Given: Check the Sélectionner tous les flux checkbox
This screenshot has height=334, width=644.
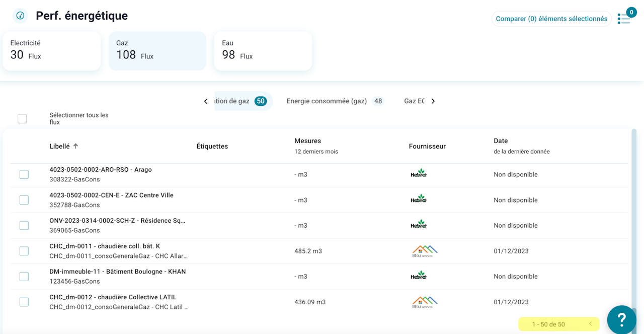Looking at the screenshot, I should (x=22, y=119).
